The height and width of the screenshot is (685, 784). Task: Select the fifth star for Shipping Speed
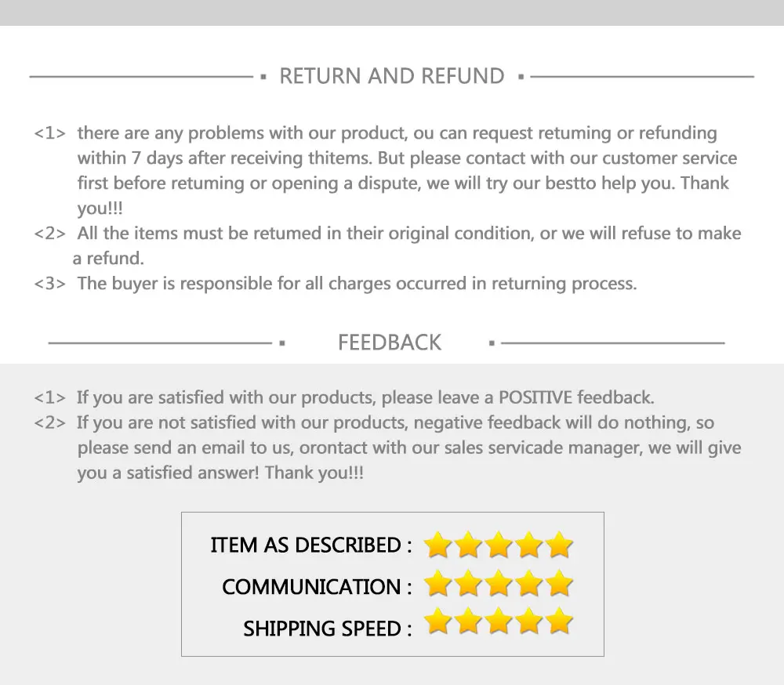tap(560, 623)
